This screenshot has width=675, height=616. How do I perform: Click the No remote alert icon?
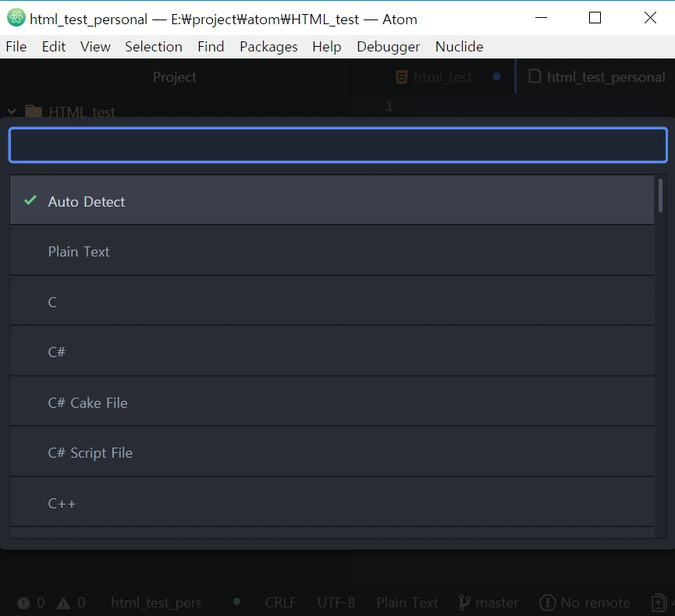click(548, 603)
